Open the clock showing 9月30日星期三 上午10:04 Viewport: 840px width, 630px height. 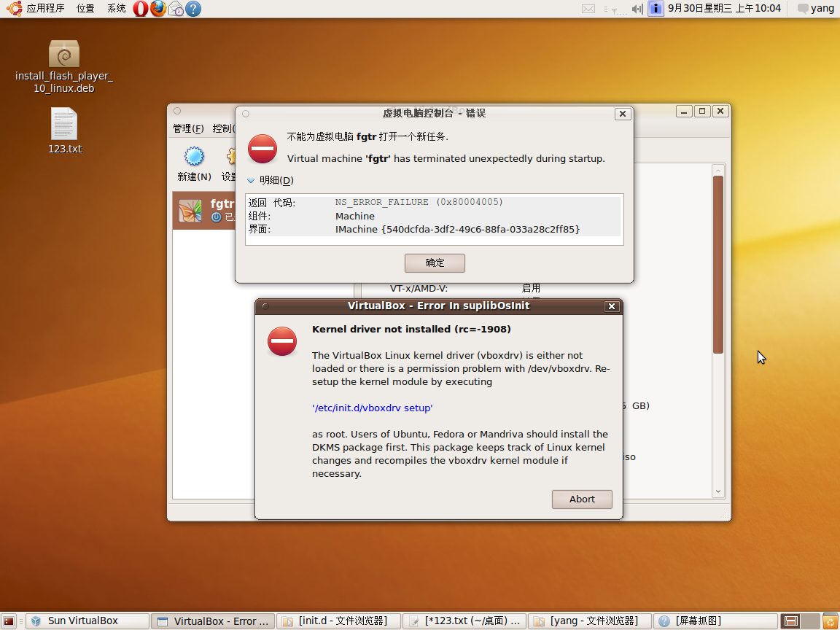(x=724, y=8)
